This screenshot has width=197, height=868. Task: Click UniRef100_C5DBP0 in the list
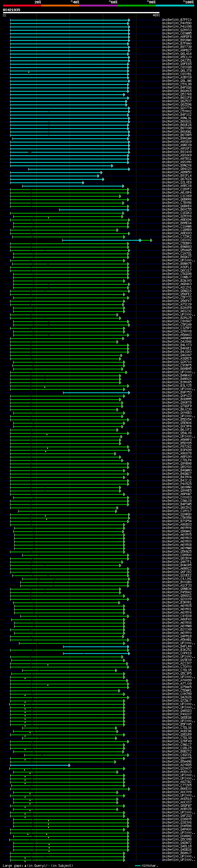coord(177,243)
